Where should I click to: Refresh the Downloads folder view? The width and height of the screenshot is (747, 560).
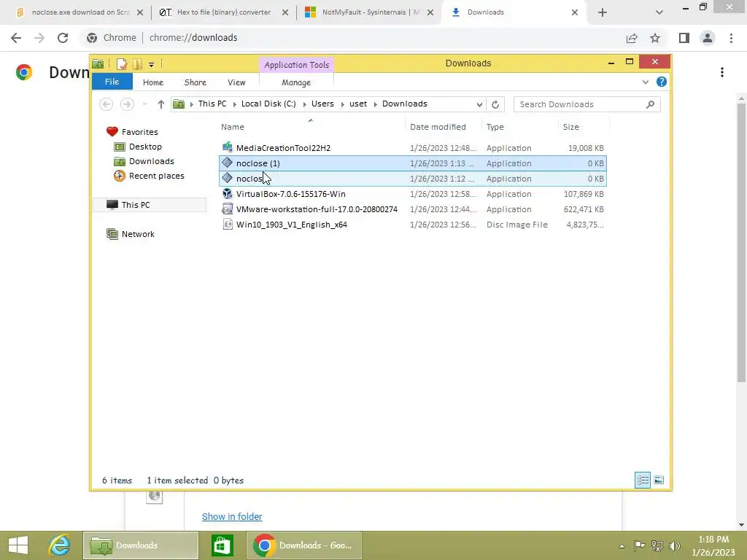(x=495, y=104)
